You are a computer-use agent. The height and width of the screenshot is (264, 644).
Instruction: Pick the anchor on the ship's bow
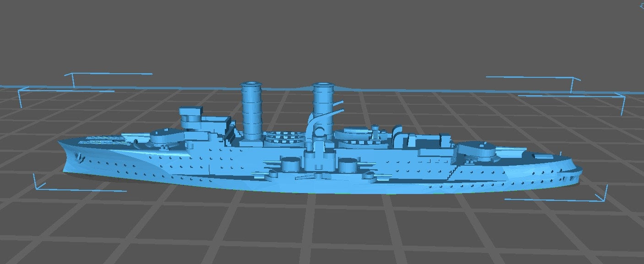[x=81, y=157]
